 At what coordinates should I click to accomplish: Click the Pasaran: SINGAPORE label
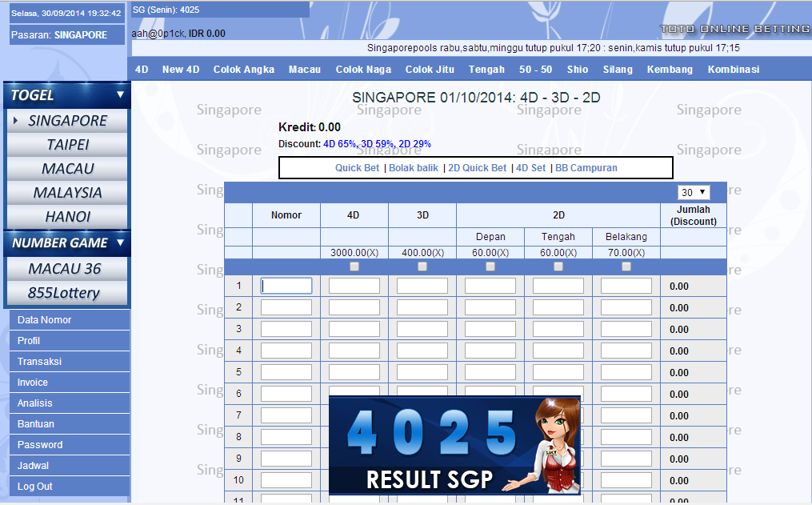click(x=67, y=34)
